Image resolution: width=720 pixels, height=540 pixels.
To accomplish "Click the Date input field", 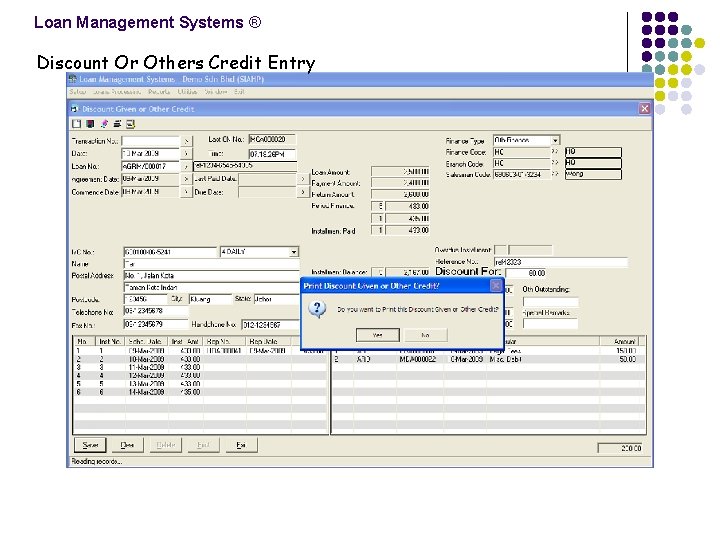I will [x=151, y=153].
